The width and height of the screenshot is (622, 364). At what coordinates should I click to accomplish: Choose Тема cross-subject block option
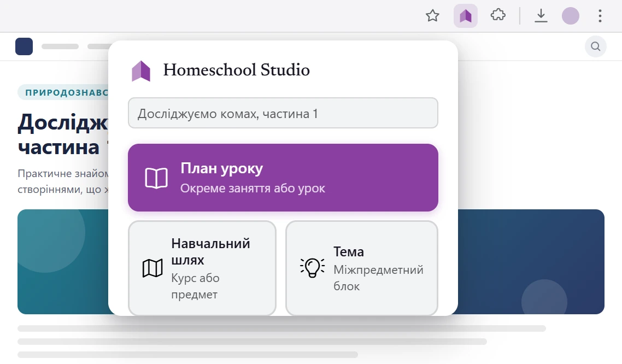[x=362, y=268]
